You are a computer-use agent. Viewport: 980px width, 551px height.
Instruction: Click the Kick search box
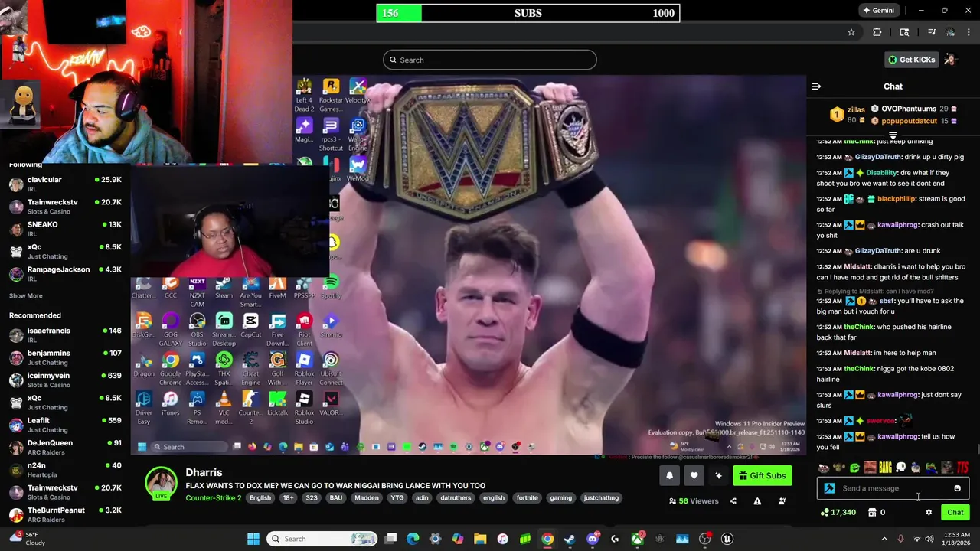490,60
